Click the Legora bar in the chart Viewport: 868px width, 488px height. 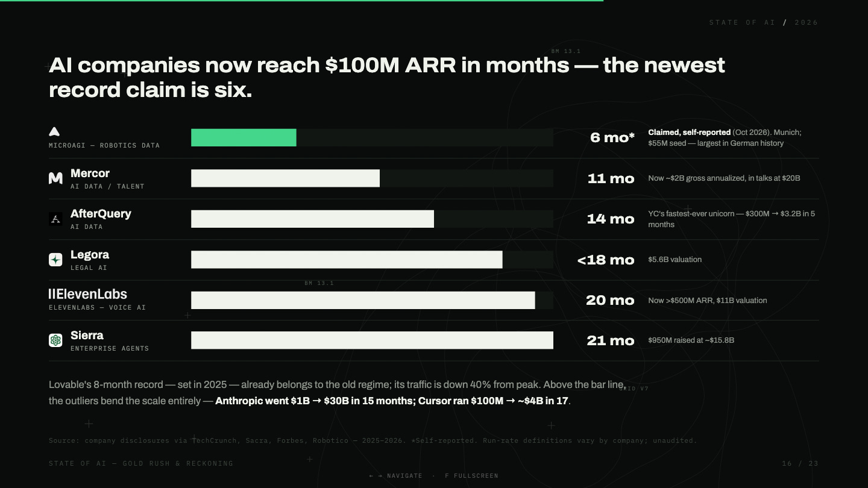[347, 260]
